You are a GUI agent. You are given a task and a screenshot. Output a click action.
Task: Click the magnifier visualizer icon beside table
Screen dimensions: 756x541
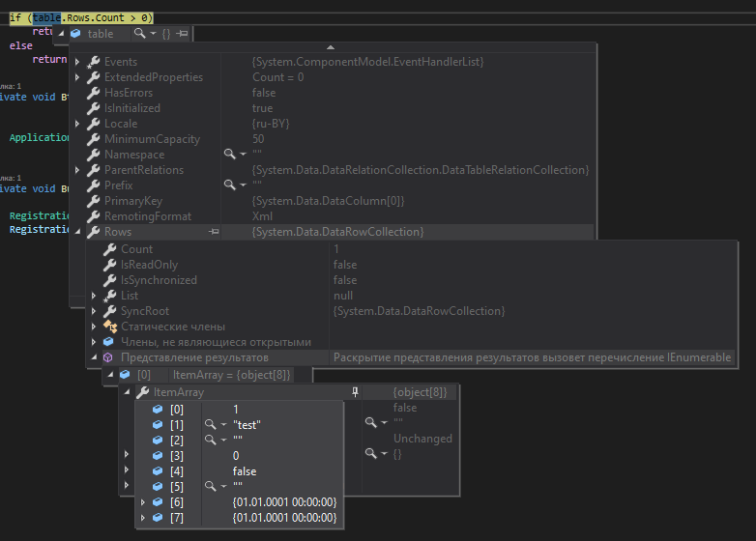[x=139, y=34]
